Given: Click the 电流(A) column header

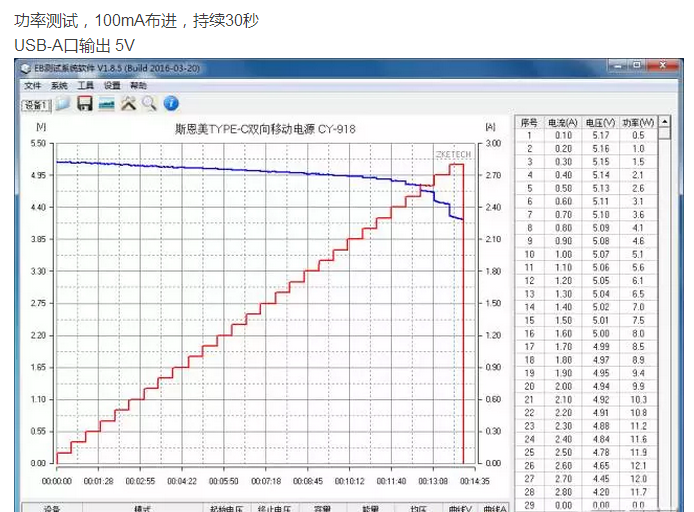Looking at the screenshot, I should [x=563, y=123].
